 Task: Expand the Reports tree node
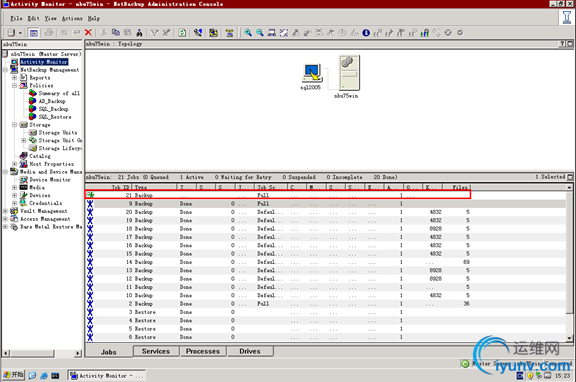pyautogui.click(x=15, y=78)
